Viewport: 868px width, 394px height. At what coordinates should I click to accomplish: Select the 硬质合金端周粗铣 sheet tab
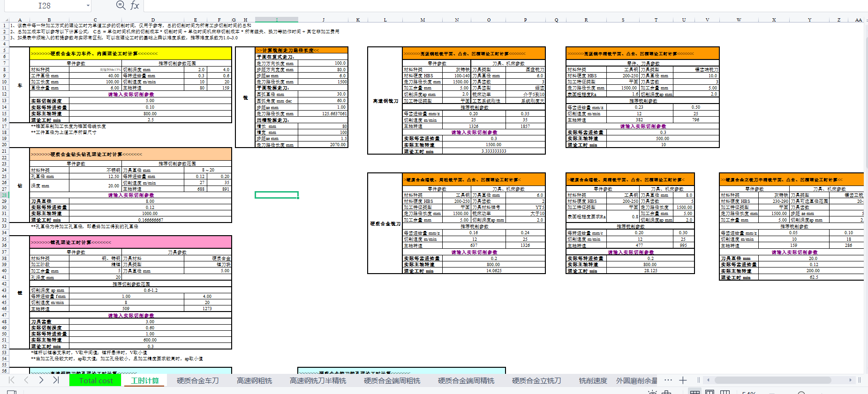click(x=392, y=380)
